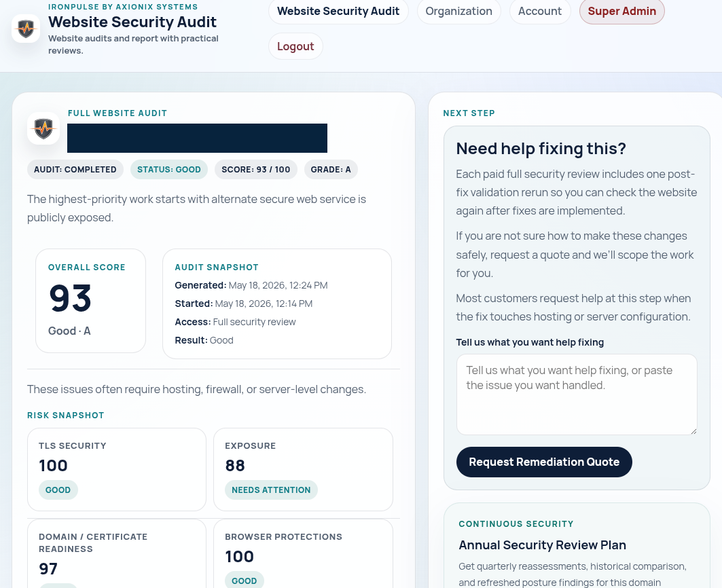Click the Annual Security Review Plan heading
The height and width of the screenshot is (588, 722).
click(x=542, y=545)
